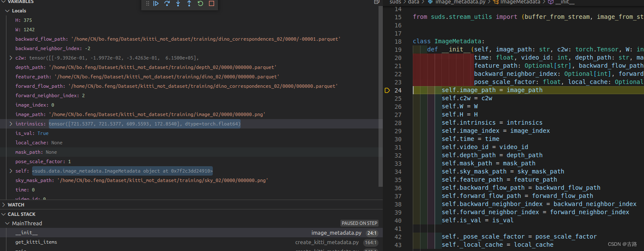Expand the intrinsics tensor variable
The width and height of the screenshot is (644, 251).
(11, 124)
